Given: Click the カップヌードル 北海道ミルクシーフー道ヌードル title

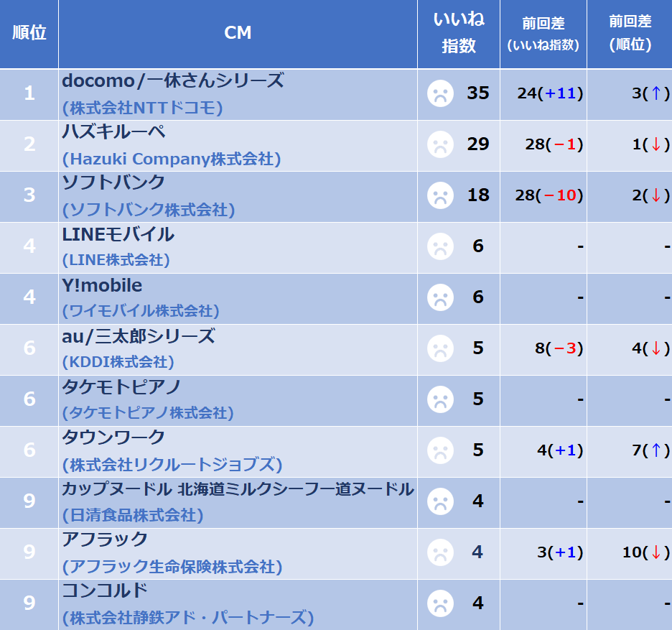Looking at the screenshot, I should coord(238,489).
